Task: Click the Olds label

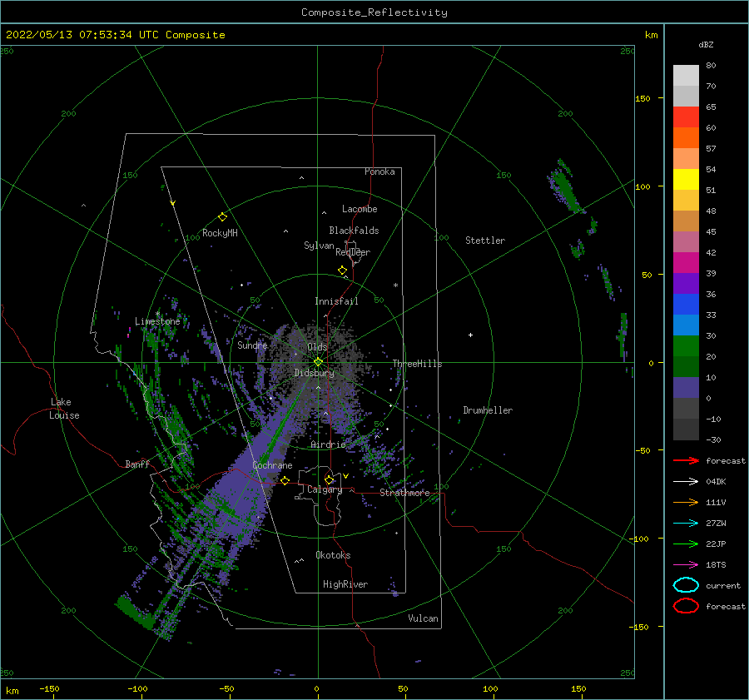Action: tap(317, 346)
